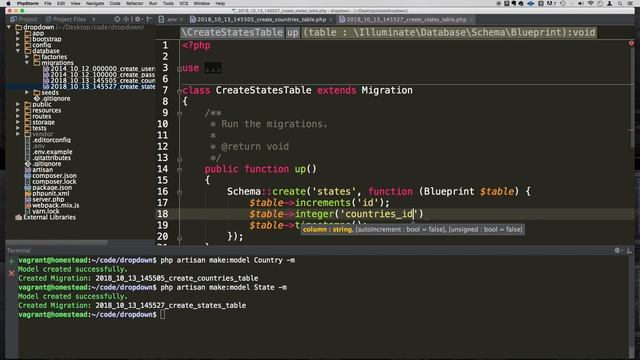Select the yarn.lock file
Screen dimensions: 640x360
coord(42,211)
